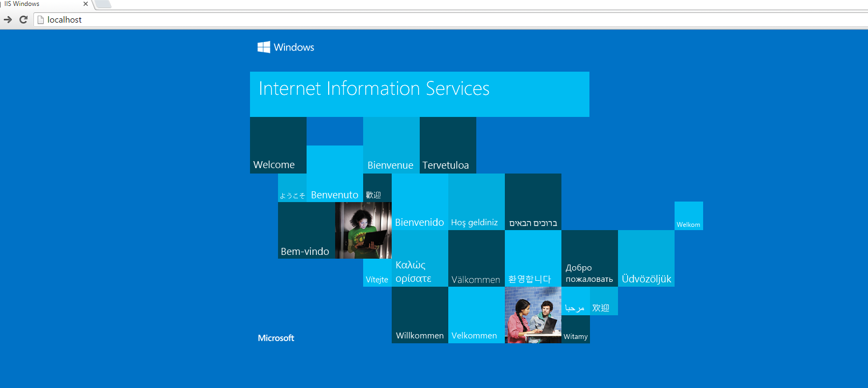Click the two students photo tile

tap(533, 315)
